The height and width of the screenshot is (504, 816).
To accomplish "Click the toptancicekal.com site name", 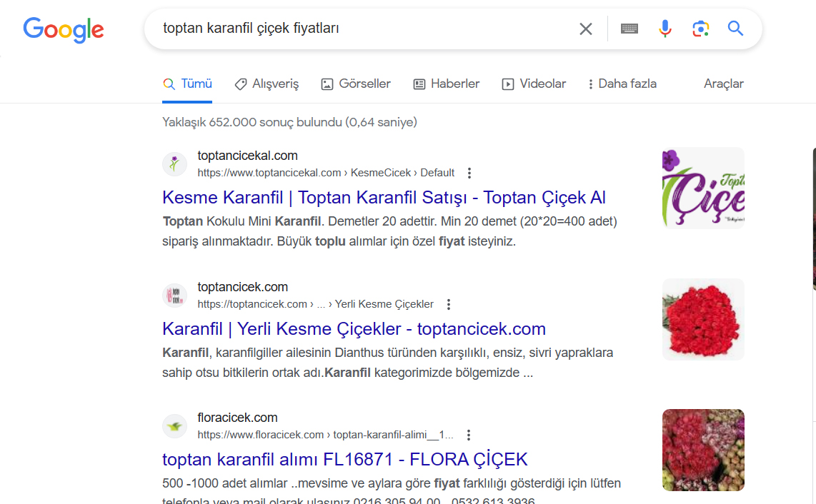I will 248,156.
